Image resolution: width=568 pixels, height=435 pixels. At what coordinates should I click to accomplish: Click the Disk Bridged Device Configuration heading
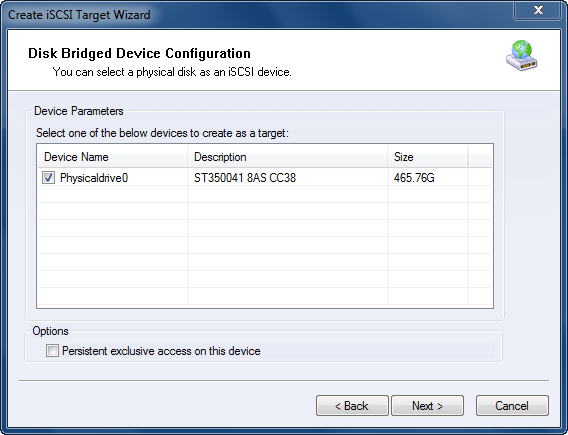pos(139,53)
